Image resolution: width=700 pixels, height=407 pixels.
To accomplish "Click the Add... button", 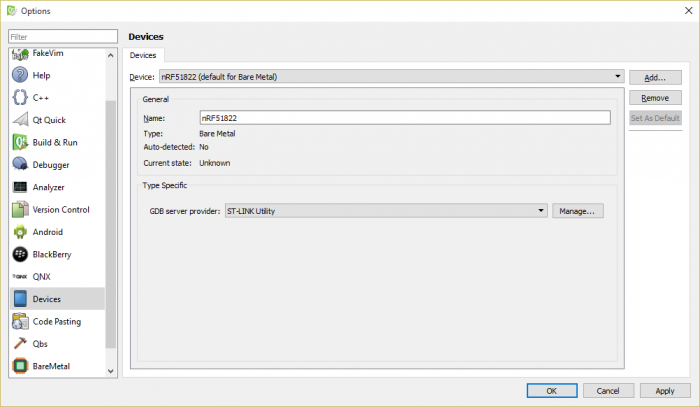I will coord(655,78).
